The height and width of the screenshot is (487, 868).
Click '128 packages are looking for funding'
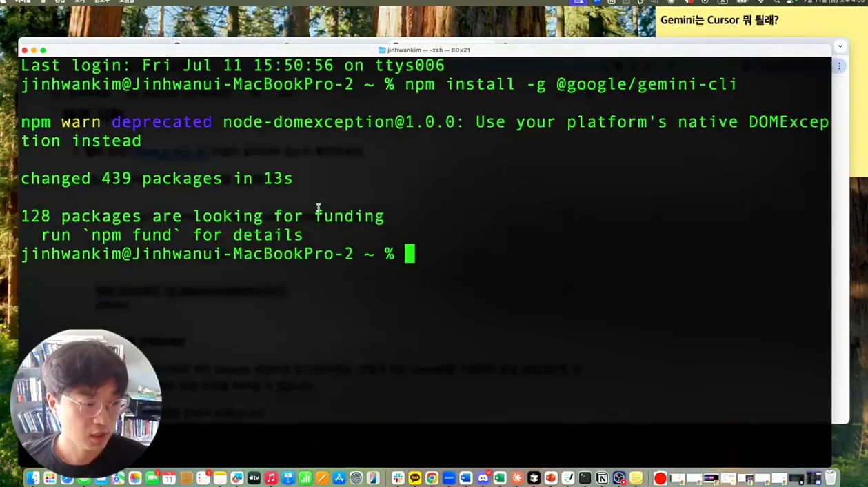pos(202,217)
